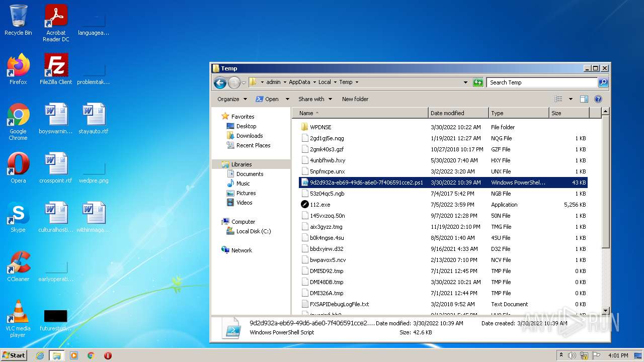Click the clock showing 4:01 PM

coord(618,355)
